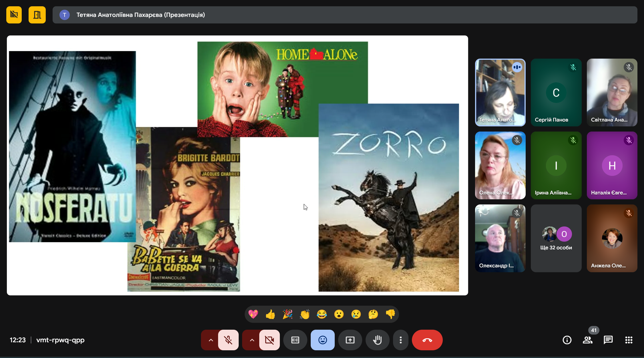Send the thumbs down reaction
This screenshot has height=358, width=644.
click(x=390, y=314)
